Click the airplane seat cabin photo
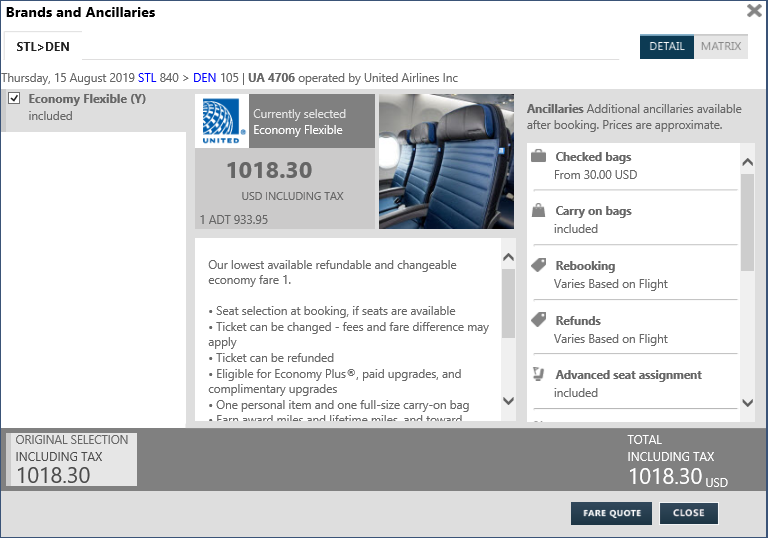Viewport: 768px width, 538px height. [446, 161]
